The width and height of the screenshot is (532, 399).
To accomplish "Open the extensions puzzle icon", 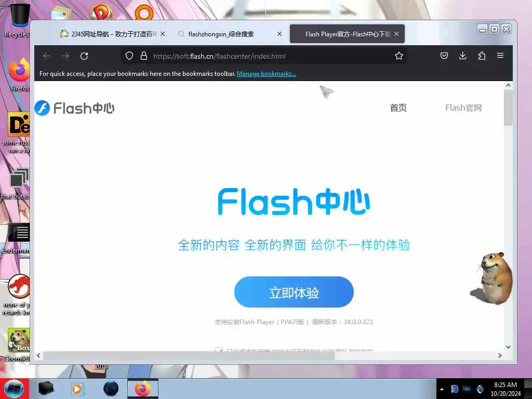I will (x=482, y=56).
